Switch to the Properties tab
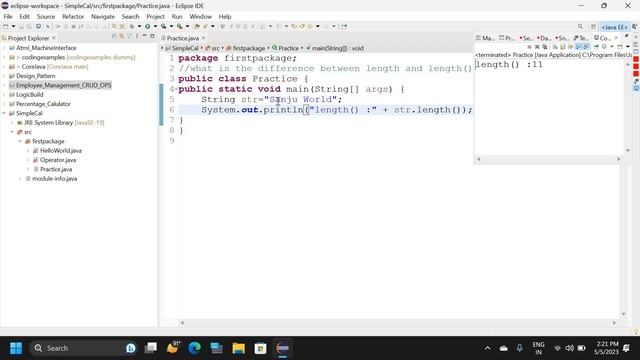The image size is (640, 360). (x=507, y=38)
